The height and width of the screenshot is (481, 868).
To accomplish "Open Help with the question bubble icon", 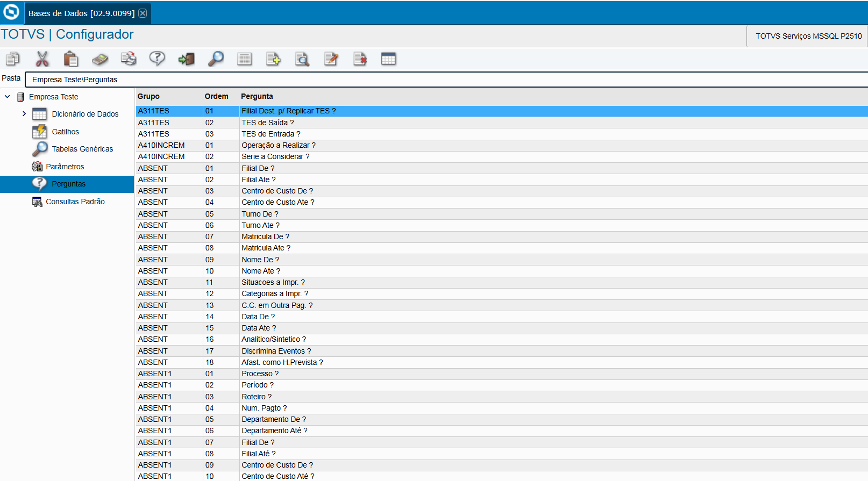I will (x=157, y=59).
